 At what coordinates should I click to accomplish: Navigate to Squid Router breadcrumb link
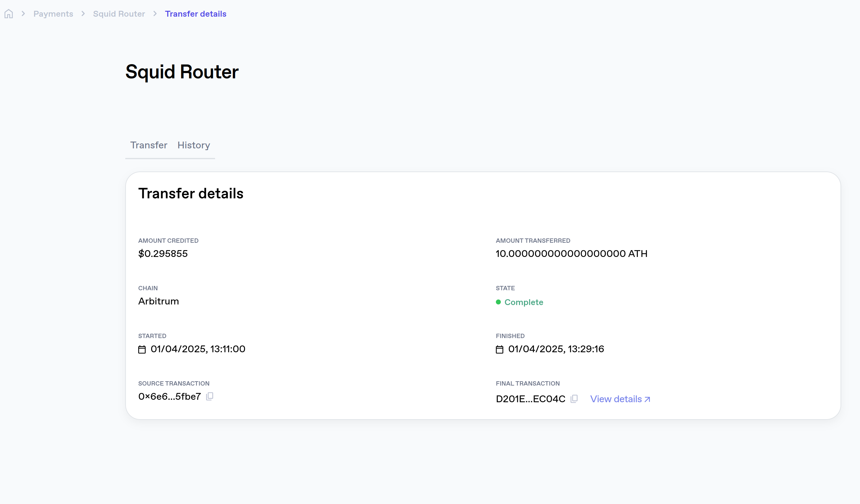[x=119, y=14]
